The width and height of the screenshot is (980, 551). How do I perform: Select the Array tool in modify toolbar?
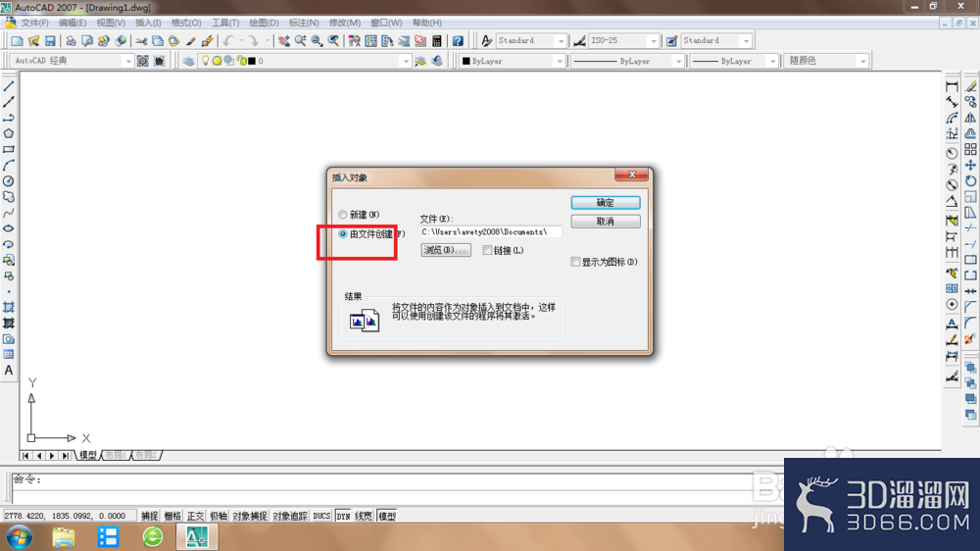[970, 149]
